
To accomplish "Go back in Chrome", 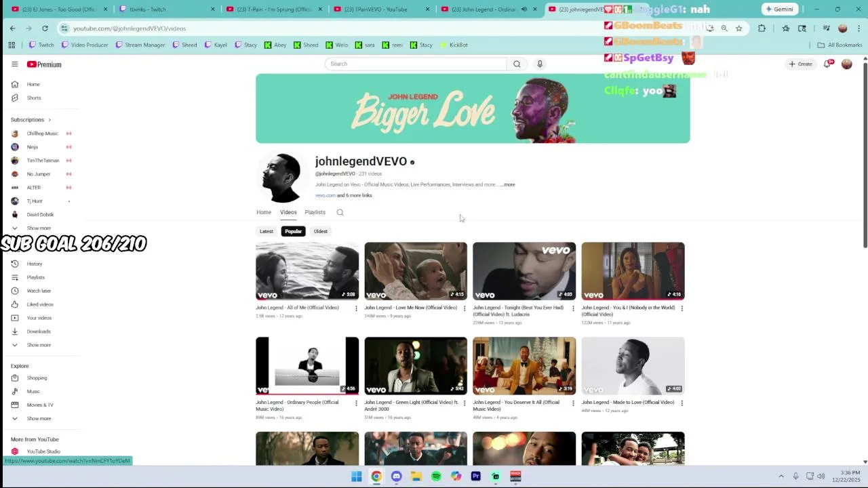I will [x=12, y=28].
